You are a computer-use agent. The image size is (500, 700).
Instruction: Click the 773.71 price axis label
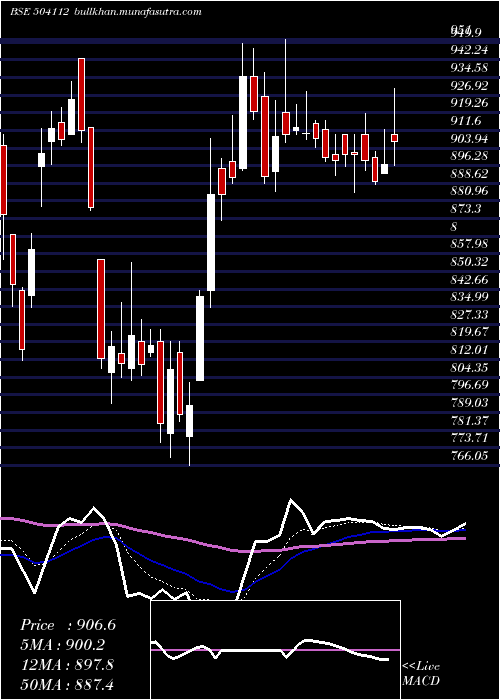point(469,437)
